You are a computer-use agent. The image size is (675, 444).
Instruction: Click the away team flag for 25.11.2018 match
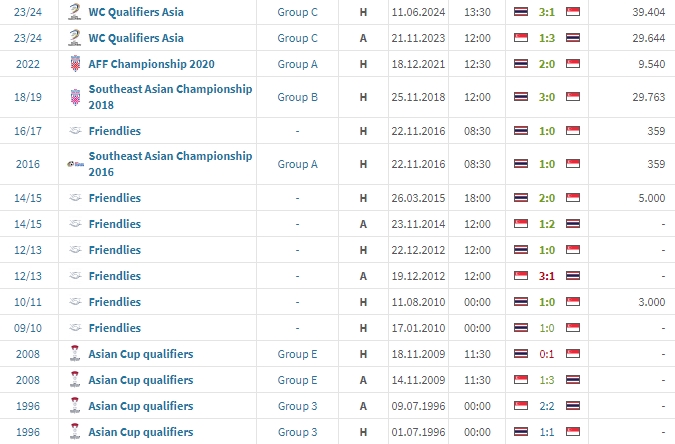tap(572, 98)
